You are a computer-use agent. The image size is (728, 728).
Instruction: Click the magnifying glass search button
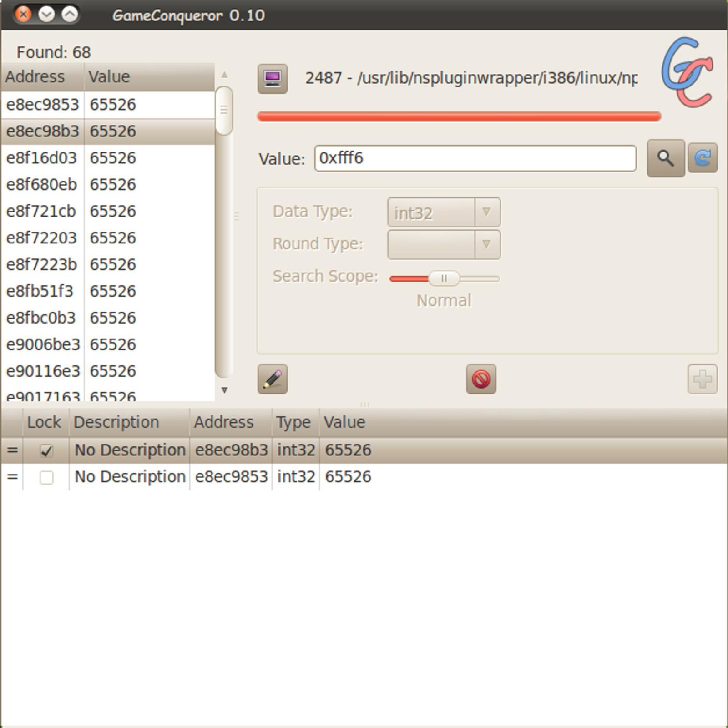point(665,158)
